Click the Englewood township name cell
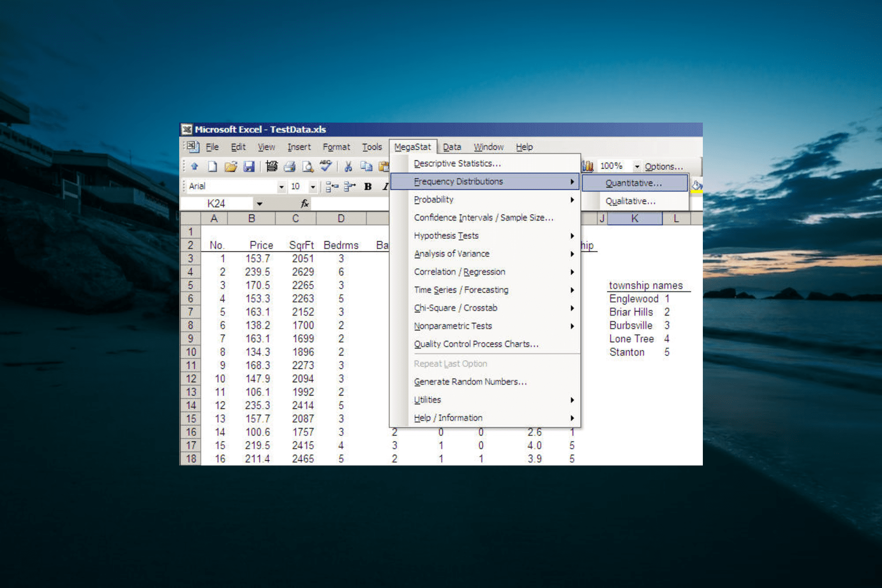The image size is (882, 588). pyautogui.click(x=634, y=299)
